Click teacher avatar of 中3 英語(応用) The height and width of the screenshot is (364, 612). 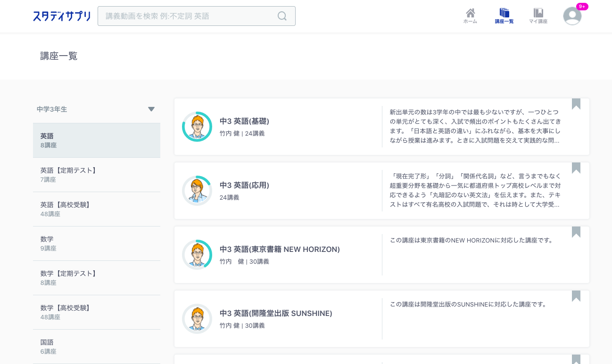tap(197, 191)
